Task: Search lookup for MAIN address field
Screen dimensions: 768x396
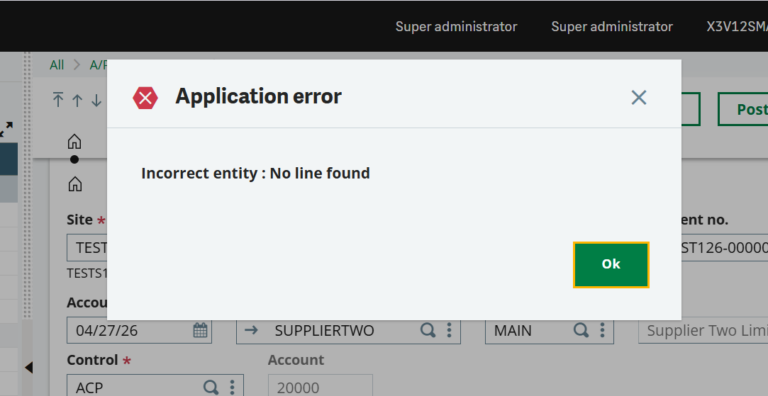Action: tap(581, 330)
